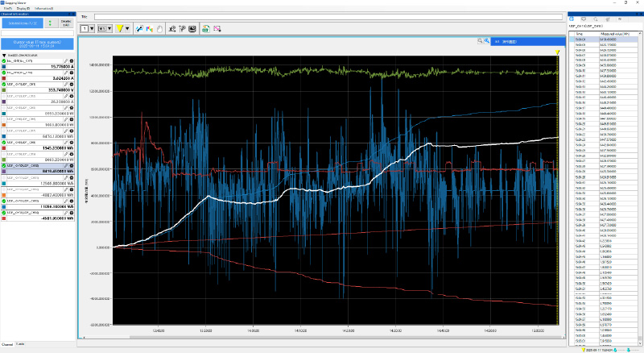Click the green export data file icon
This screenshot has height=353, width=644.
pyautogui.click(x=206, y=28)
